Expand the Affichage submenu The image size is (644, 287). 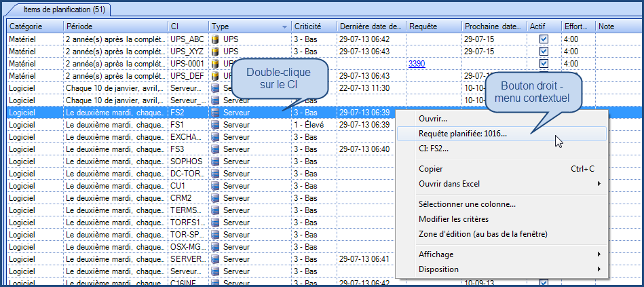[599, 254]
